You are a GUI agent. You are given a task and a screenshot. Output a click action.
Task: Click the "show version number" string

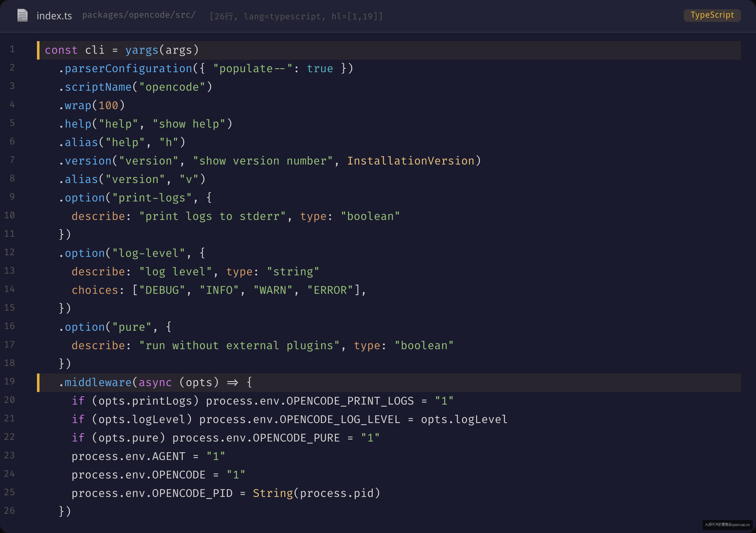tap(263, 161)
